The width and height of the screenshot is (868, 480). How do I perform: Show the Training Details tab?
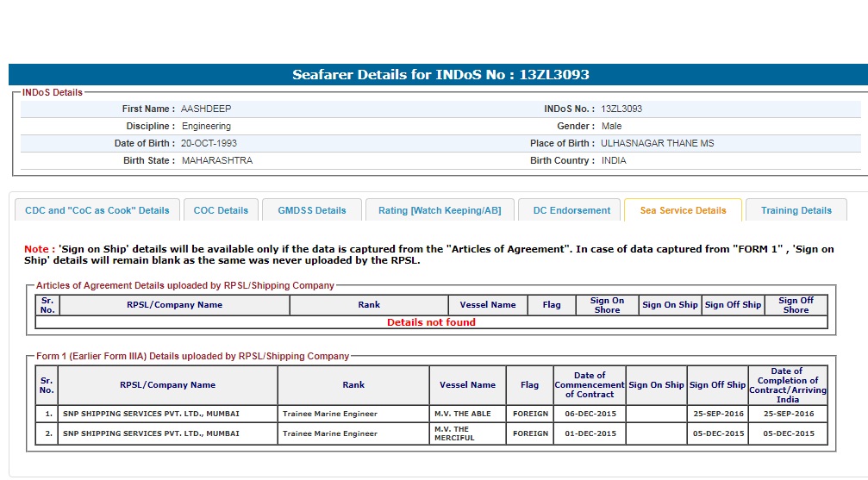click(x=796, y=210)
